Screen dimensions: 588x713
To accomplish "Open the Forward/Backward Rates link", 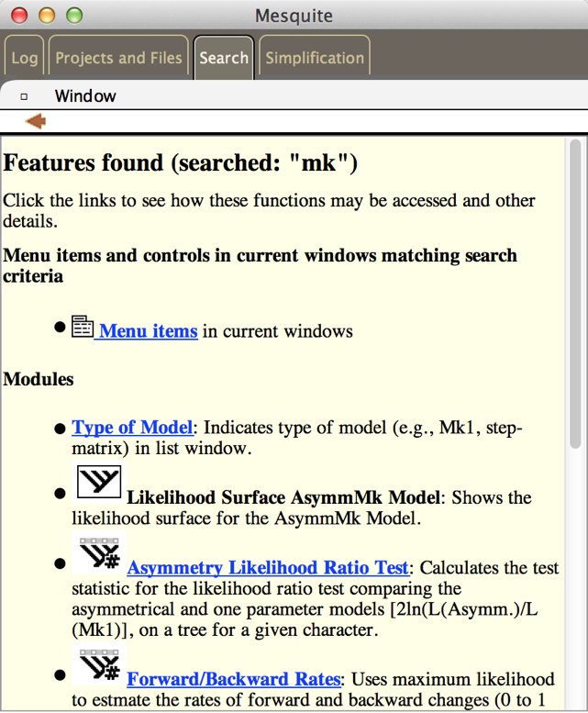I will pos(234,679).
